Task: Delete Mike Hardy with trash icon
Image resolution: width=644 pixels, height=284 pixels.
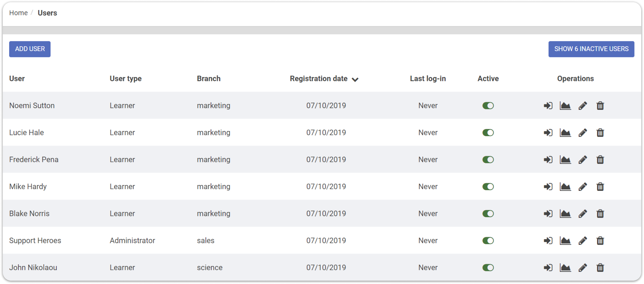Action: coord(600,187)
